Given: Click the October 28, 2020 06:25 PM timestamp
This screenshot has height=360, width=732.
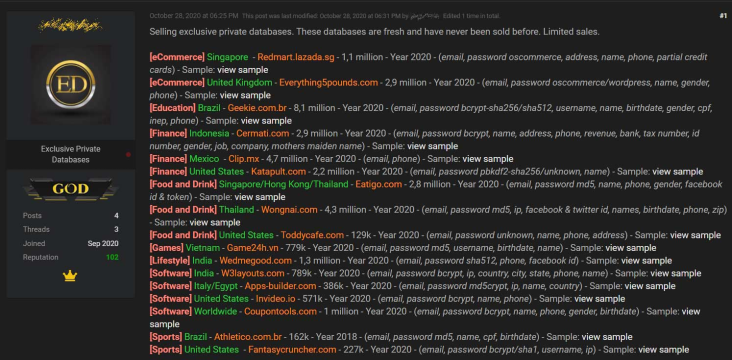Looking at the screenshot, I should click(194, 16).
